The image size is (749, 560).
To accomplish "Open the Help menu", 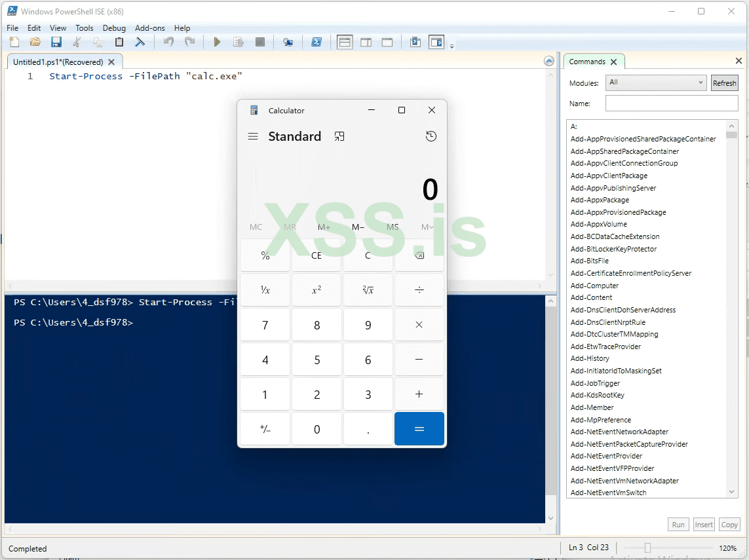I will click(x=182, y=28).
